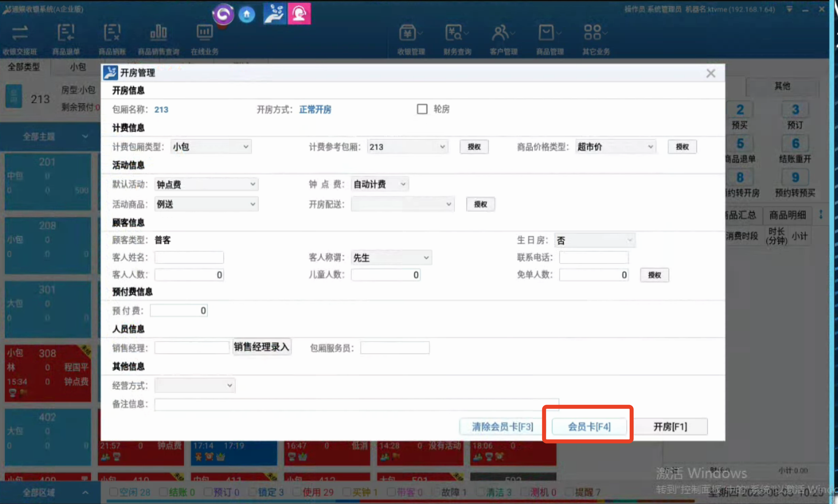Switch to the 其他 tab
This screenshot has height=504, width=838.
point(782,86)
